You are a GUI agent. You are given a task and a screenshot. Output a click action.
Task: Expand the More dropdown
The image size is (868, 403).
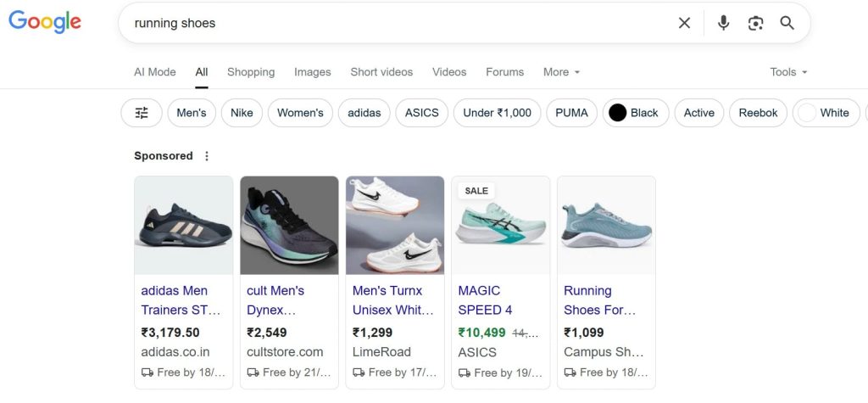(561, 72)
